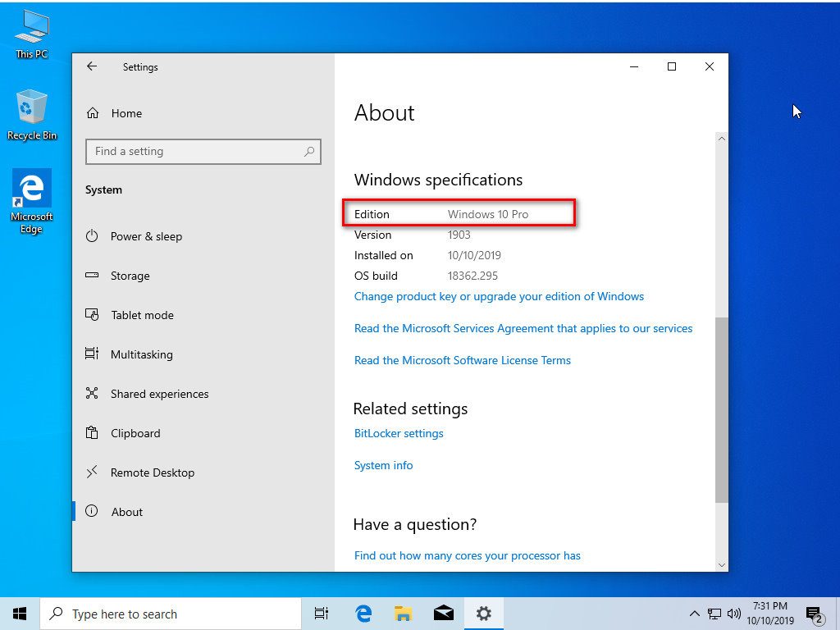
Task: Open Microsoft Services Agreement link
Action: point(523,328)
